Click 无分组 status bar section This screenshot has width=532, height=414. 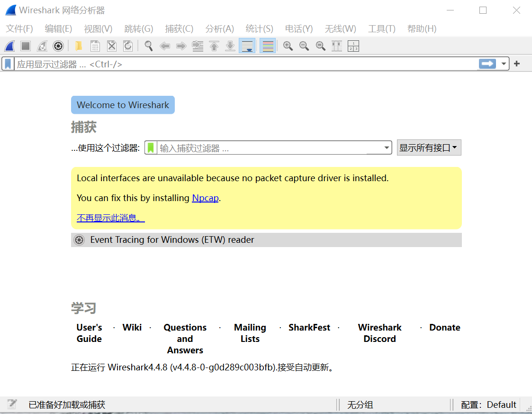[360, 405]
